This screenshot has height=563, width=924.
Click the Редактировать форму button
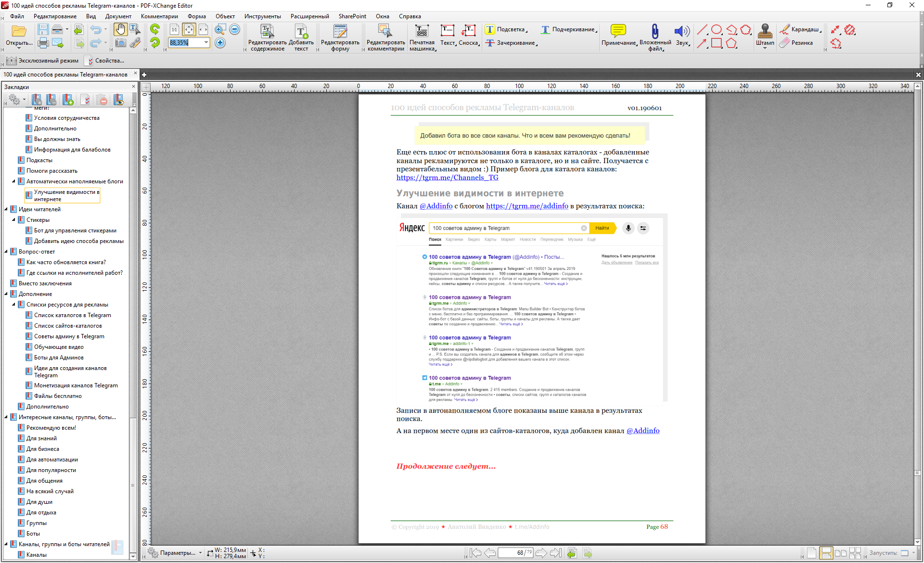340,38
